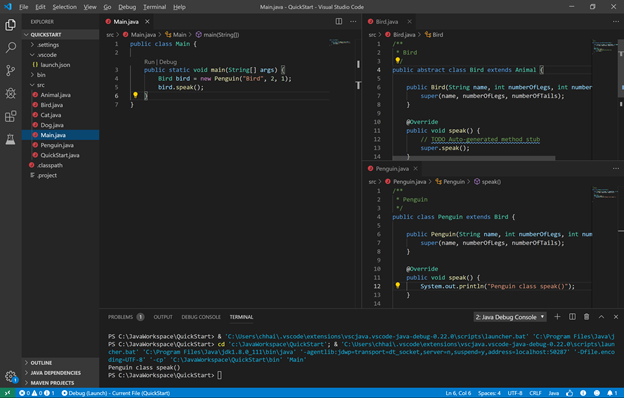
Task: Open Dog.java in explorer
Action: point(60,125)
